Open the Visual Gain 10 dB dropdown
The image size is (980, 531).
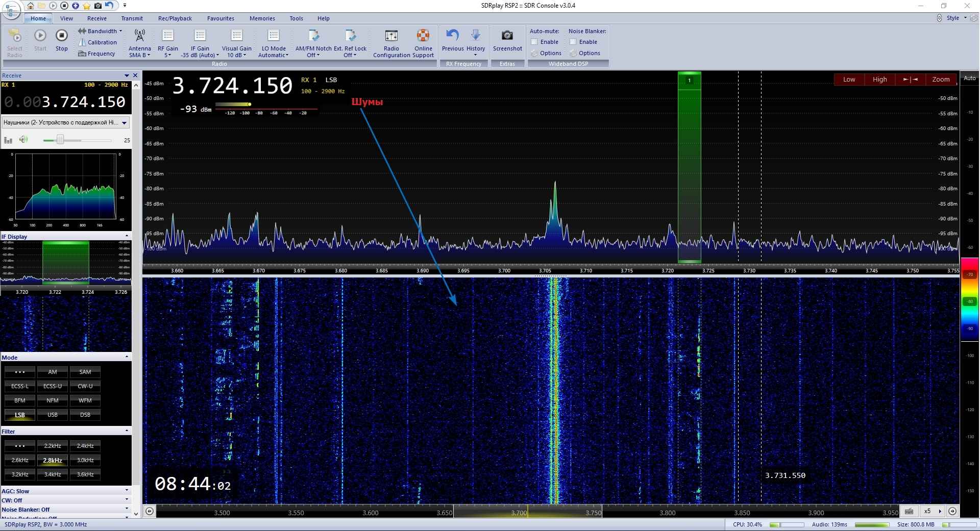(237, 43)
